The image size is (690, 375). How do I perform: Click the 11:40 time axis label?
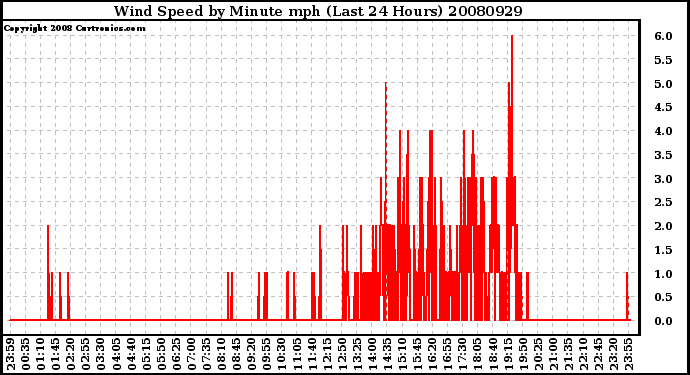click(x=312, y=354)
